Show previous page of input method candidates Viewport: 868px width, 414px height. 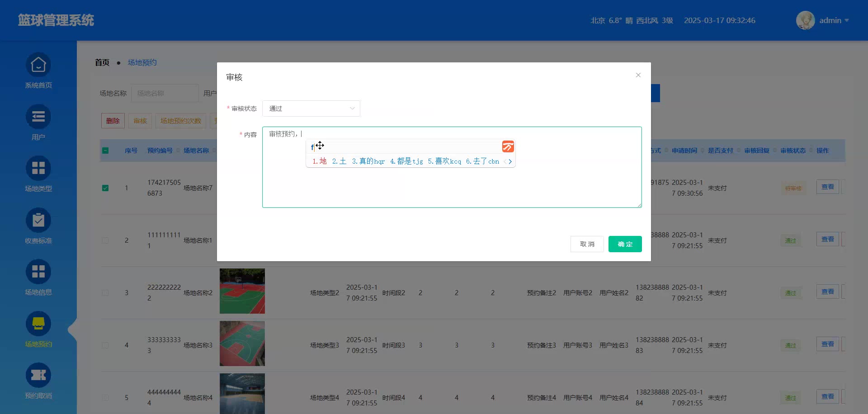(x=505, y=161)
